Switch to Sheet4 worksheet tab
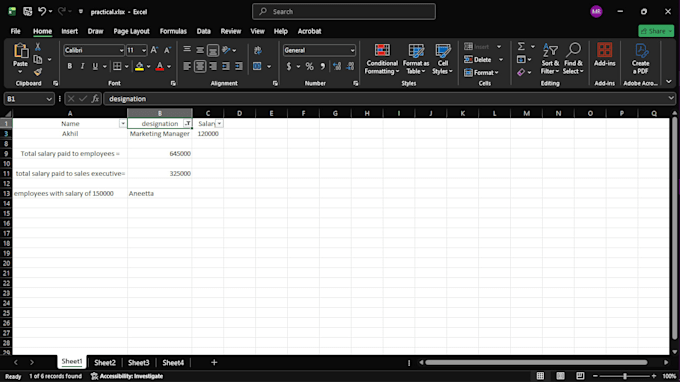 173,362
